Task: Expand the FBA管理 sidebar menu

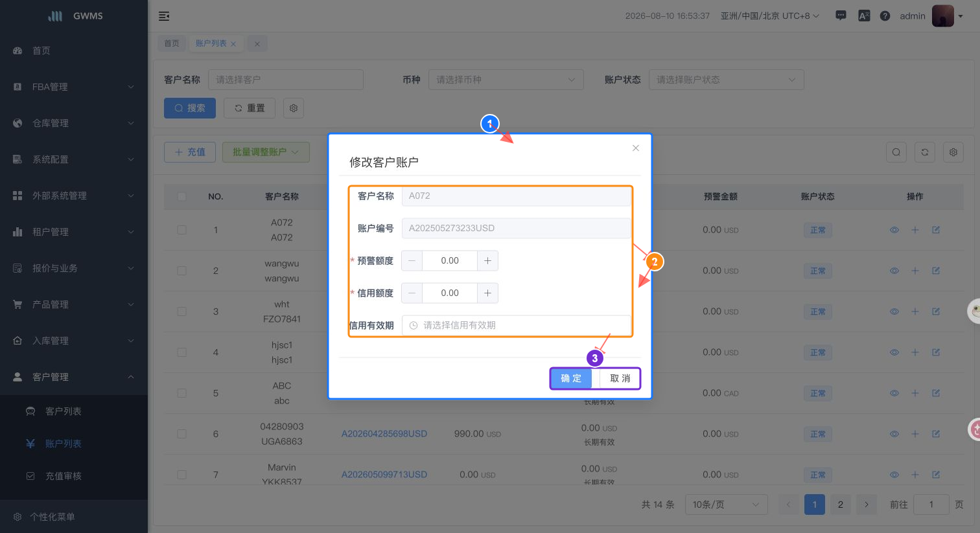Action: 74,87
